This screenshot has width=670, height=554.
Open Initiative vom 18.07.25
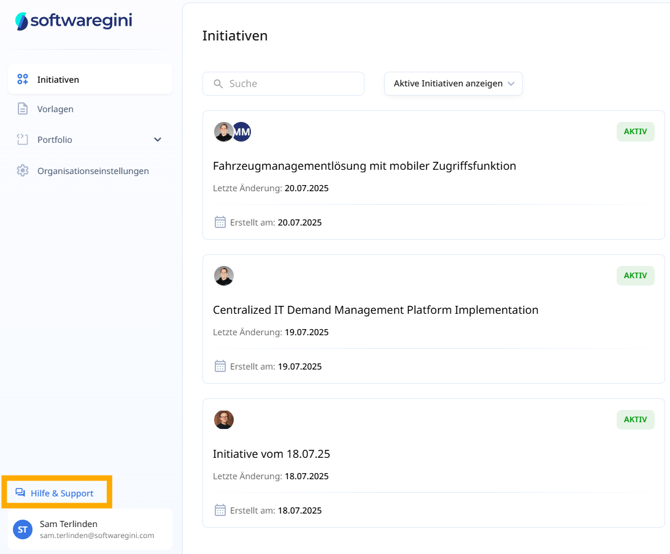(x=271, y=454)
